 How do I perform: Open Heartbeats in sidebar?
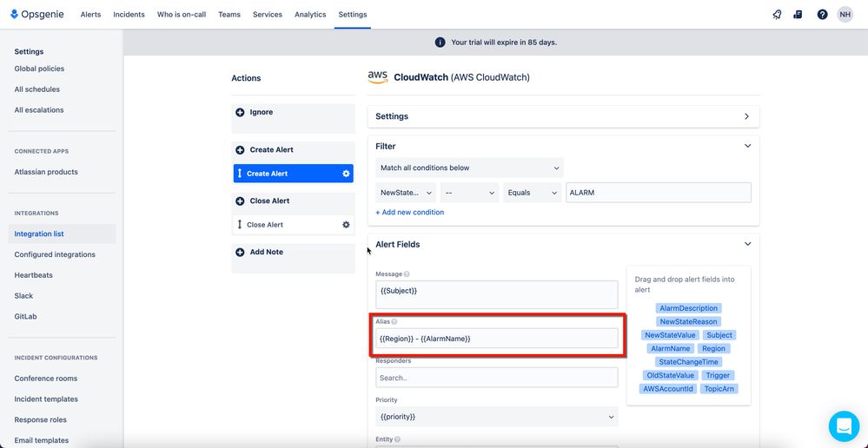(34, 275)
